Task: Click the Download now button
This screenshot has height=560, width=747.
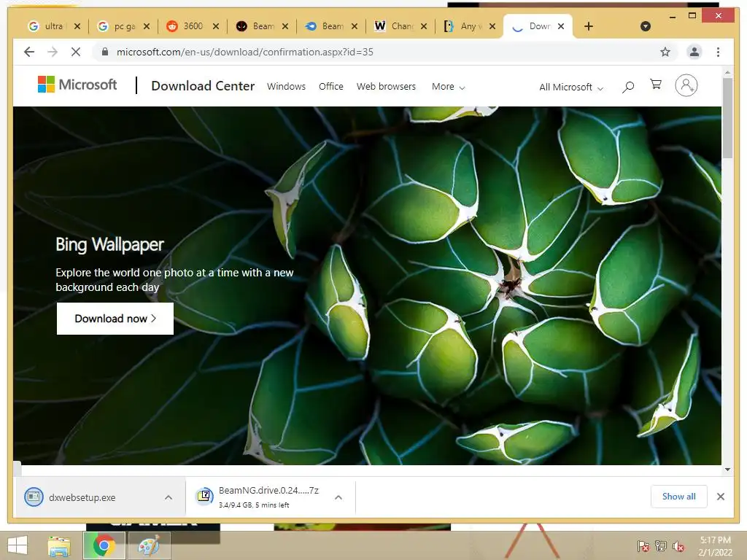Action: pos(115,319)
